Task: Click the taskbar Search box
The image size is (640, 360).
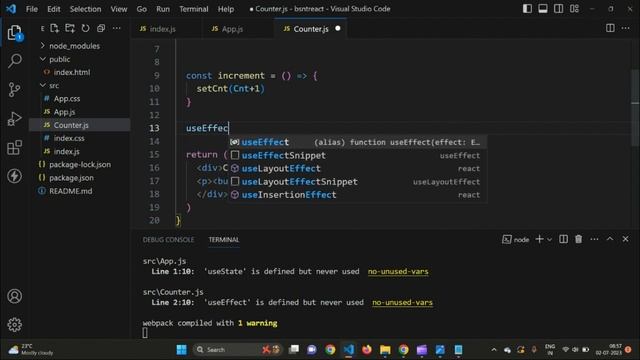Action: click(x=237, y=349)
